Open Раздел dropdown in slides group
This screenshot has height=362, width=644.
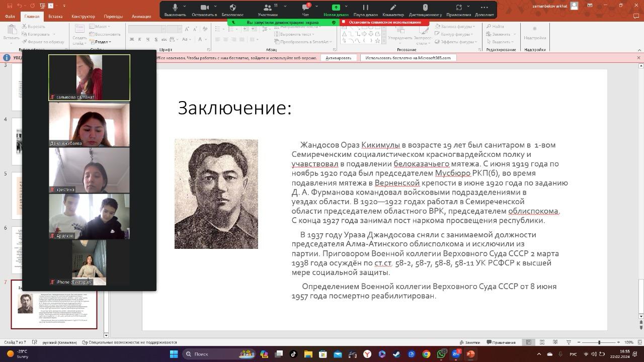tap(100, 42)
